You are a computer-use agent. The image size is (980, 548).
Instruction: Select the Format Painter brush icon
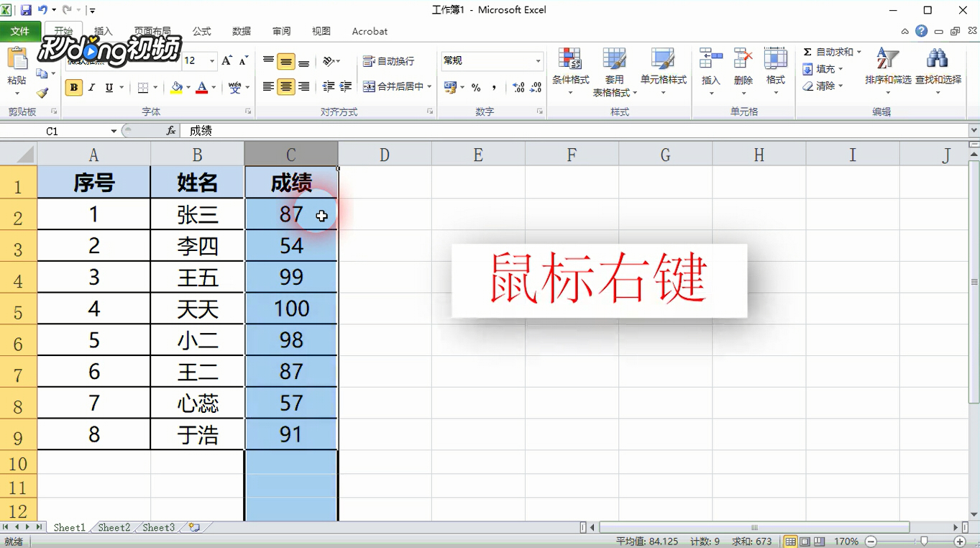[42, 93]
